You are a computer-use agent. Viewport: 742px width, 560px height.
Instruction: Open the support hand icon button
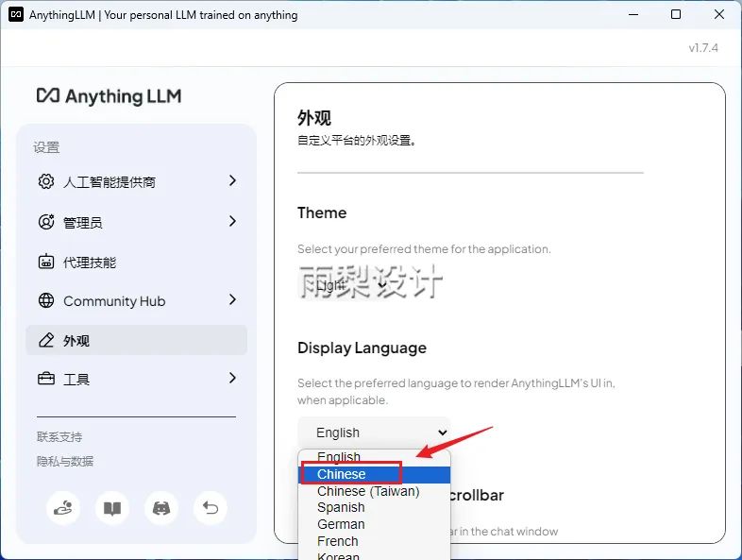(x=63, y=508)
